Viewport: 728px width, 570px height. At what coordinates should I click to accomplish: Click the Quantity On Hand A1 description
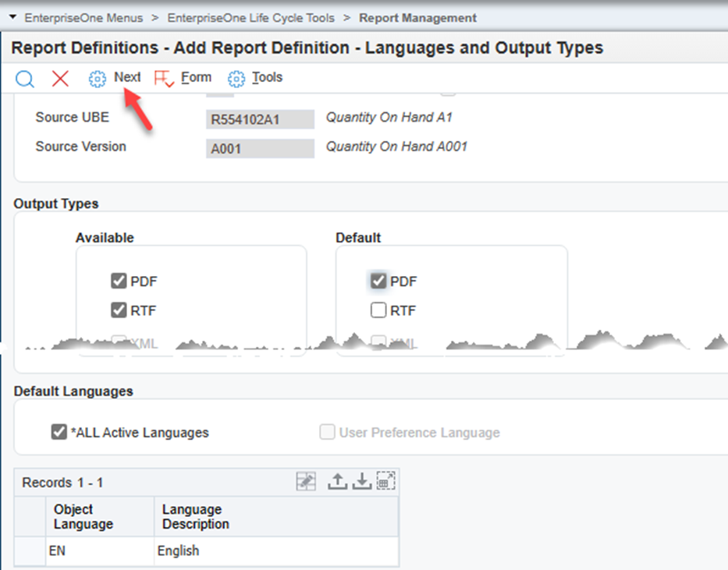[x=389, y=117]
